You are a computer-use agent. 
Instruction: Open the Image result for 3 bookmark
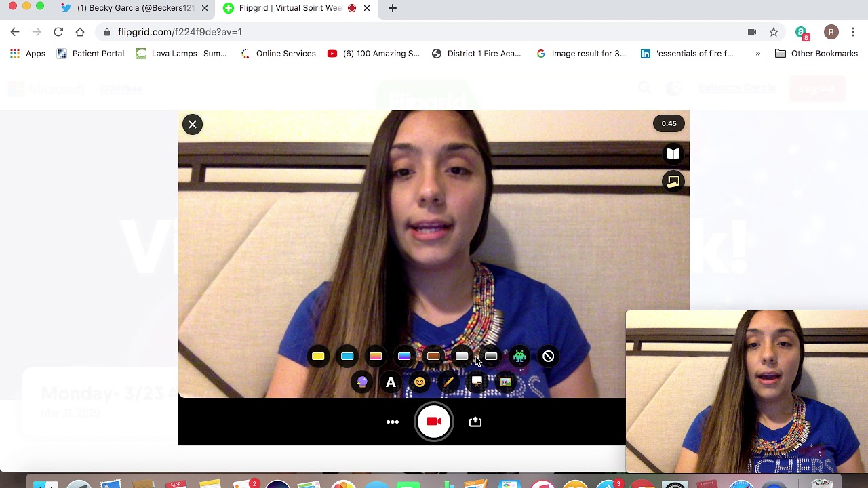581,54
